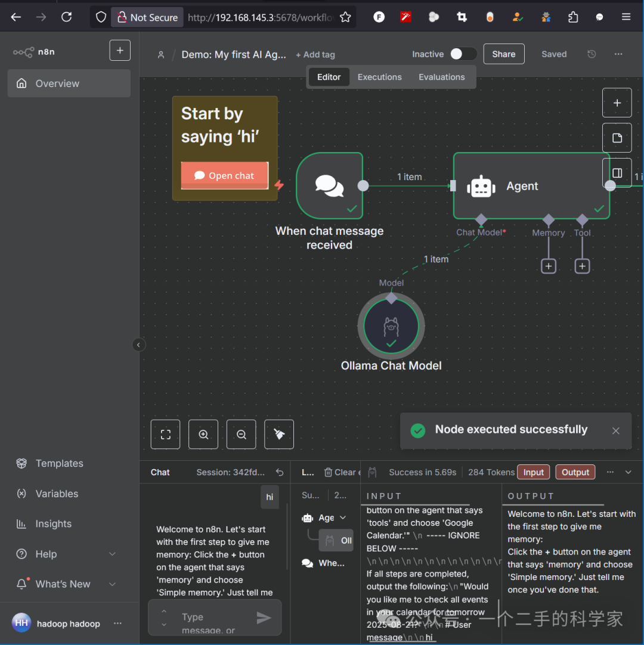Click the 284 Tokens label
The image size is (644, 645).
[491, 472]
